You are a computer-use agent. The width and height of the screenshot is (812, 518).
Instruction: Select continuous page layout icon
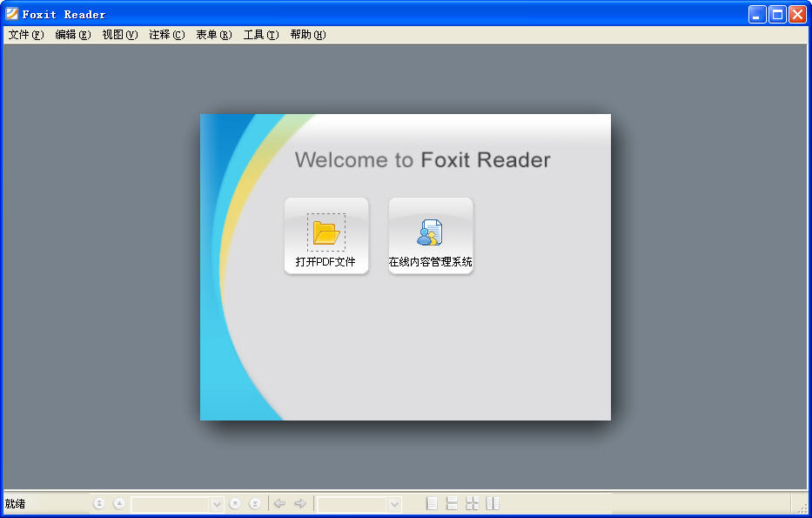tap(452, 503)
